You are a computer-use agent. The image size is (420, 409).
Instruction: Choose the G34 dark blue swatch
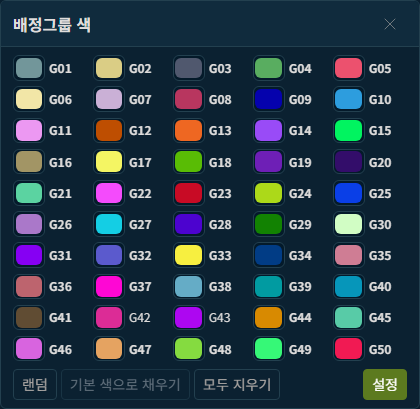click(269, 255)
